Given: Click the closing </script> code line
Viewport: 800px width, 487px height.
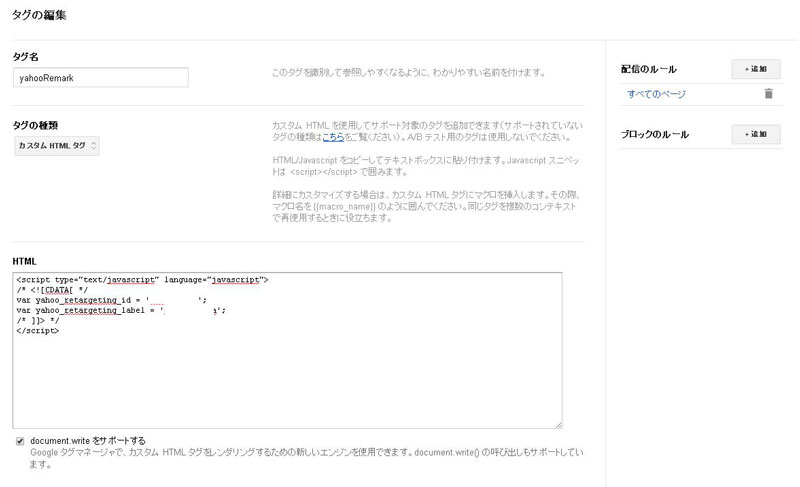Looking at the screenshot, I should (x=37, y=330).
